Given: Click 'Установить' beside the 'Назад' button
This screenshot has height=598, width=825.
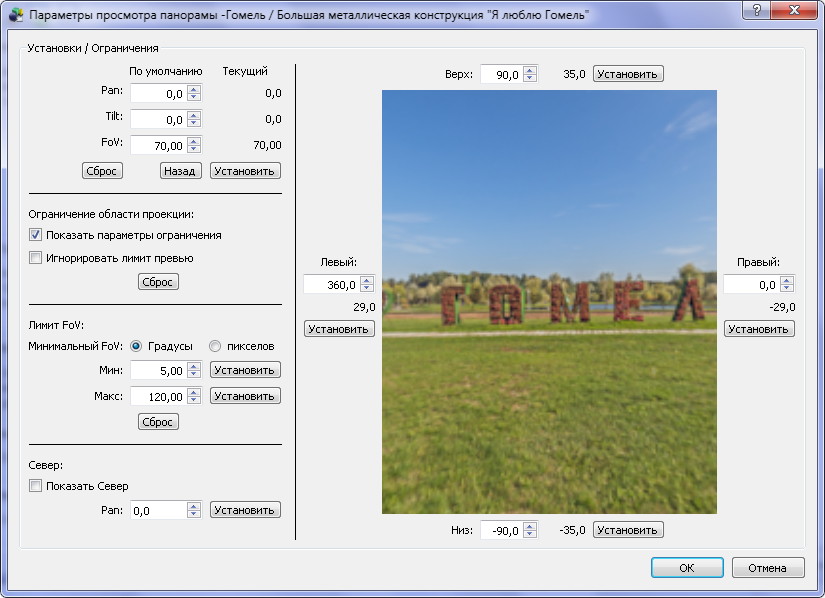Looking at the screenshot, I should coord(245,171).
